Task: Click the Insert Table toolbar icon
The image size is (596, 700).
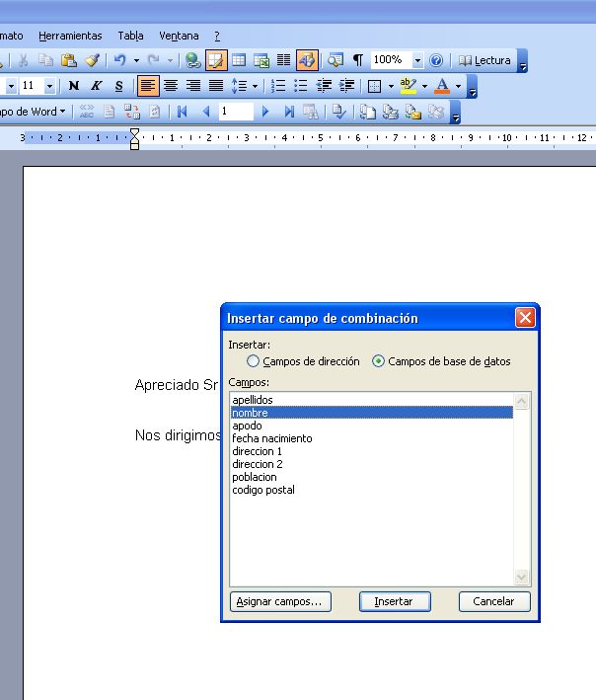Action: (x=239, y=60)
